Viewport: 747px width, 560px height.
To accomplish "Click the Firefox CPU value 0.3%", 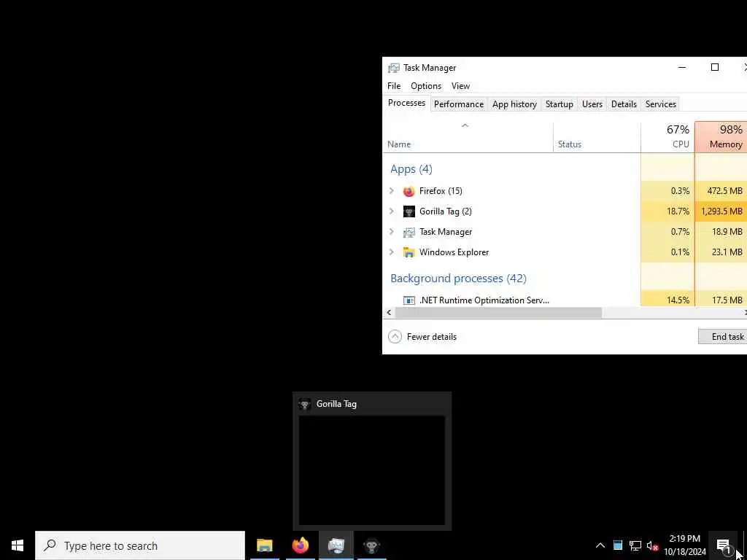I will click(681, 191).
